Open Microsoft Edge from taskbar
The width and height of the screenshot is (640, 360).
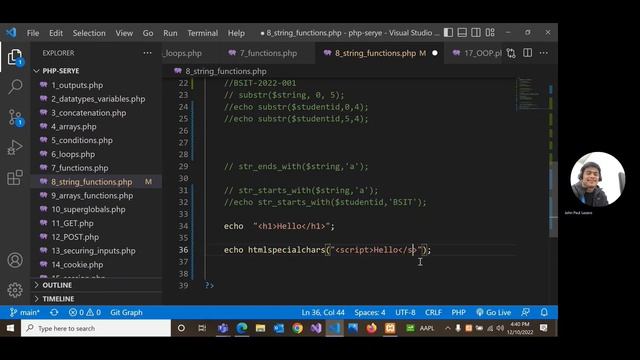pos(242,328)
